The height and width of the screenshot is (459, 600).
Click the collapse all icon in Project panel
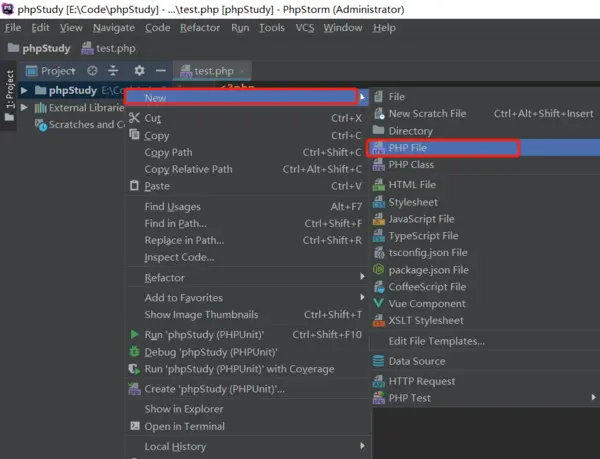[x=113, y=71]
